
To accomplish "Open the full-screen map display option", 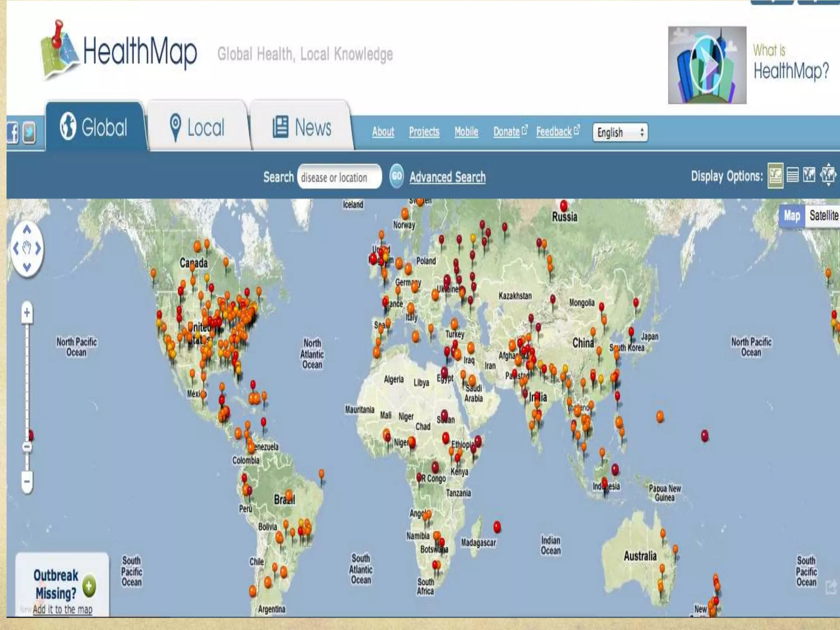I will (828, 176).
